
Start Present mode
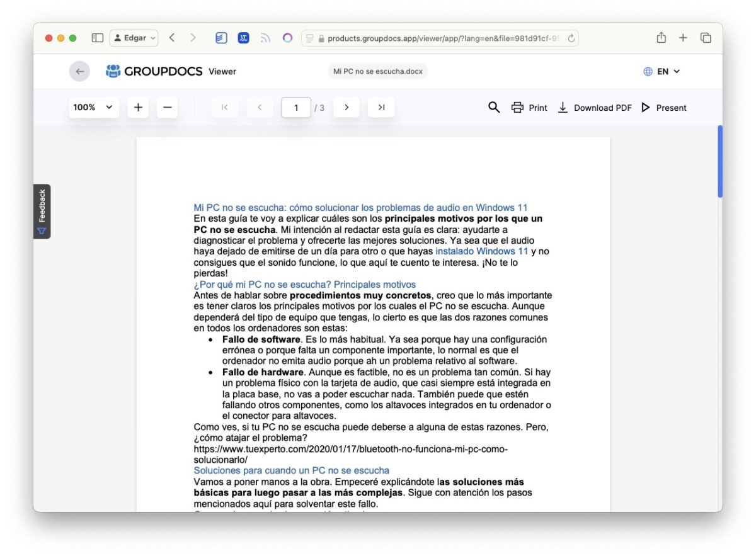[663, 108]
